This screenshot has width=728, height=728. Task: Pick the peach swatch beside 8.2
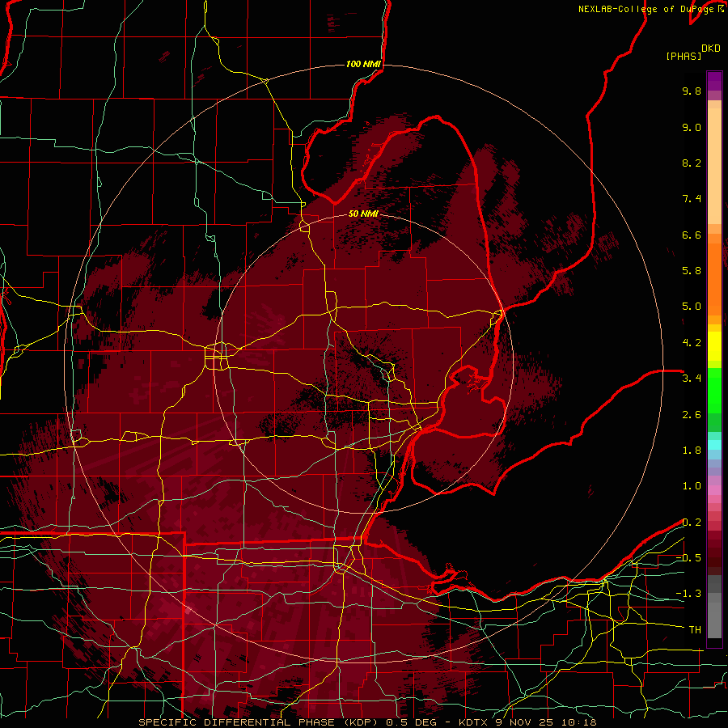pyautogui.click(x=714, y=166)
